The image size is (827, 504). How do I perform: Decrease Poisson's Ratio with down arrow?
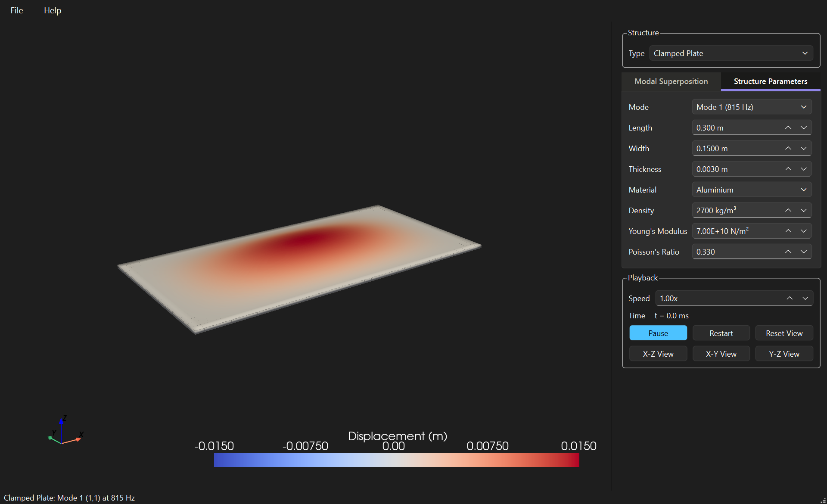[804, 252]
